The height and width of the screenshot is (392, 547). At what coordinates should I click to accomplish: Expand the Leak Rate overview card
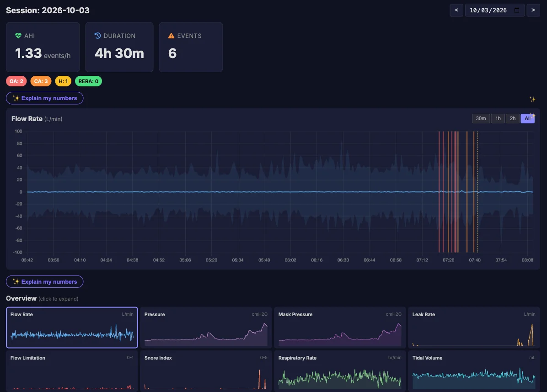point(474,328)
